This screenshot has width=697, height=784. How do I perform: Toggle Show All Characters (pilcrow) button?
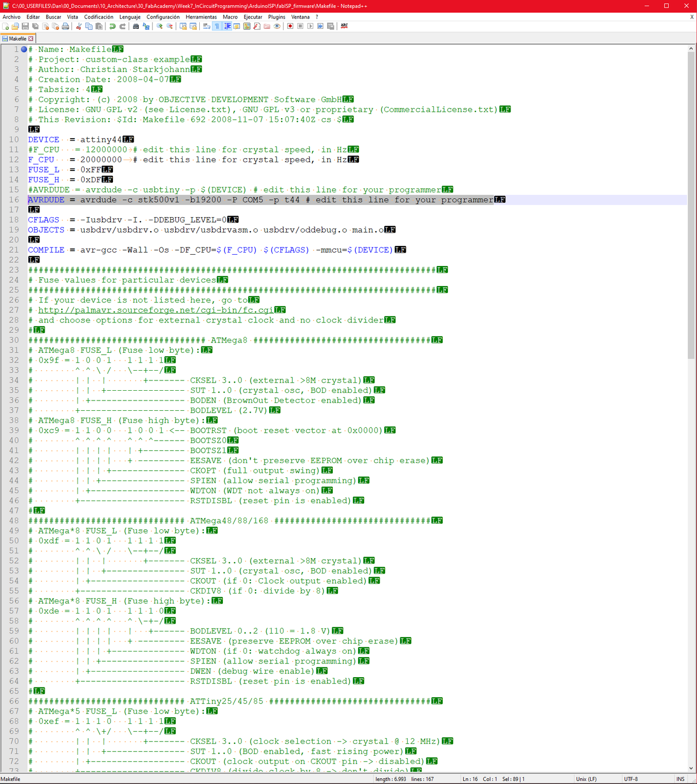click(217, 26)
